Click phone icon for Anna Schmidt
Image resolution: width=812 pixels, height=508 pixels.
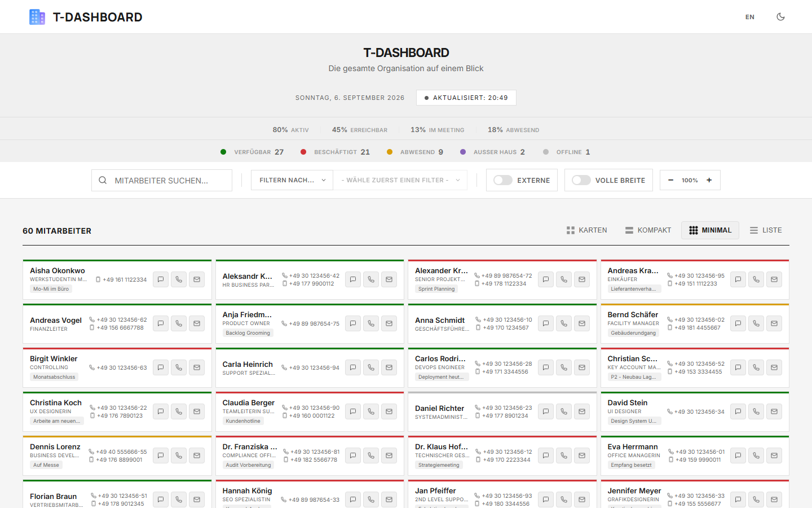[564, 323]
